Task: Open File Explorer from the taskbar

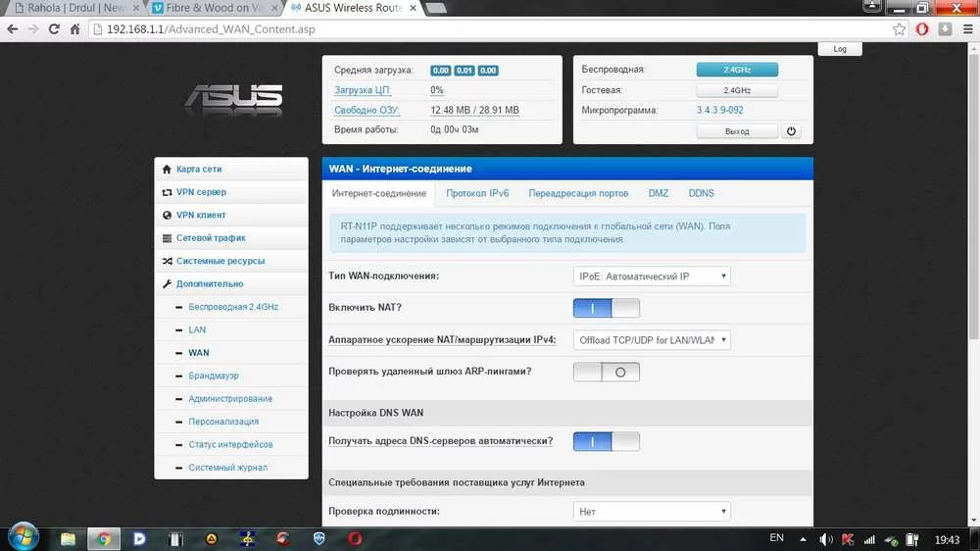Action: click(68, 538)
